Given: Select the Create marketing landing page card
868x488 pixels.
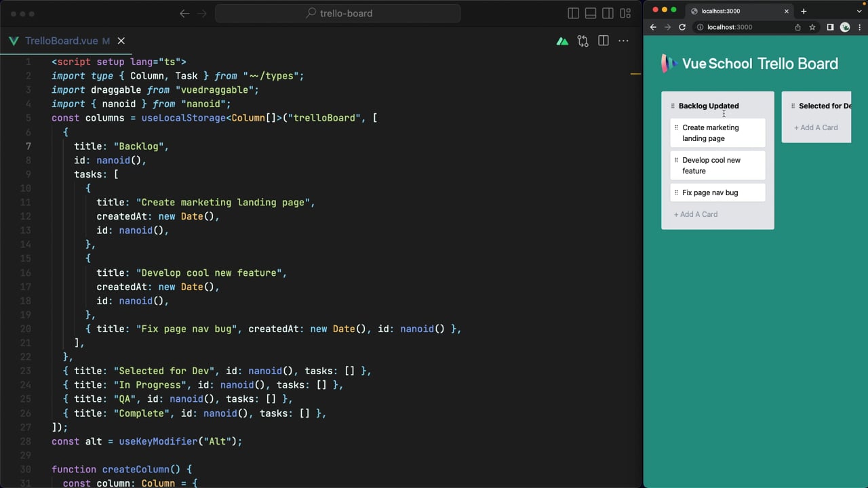Looking at the screenshot, I should coord(717,133).
